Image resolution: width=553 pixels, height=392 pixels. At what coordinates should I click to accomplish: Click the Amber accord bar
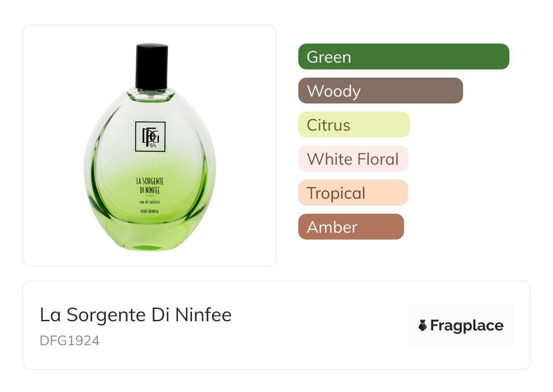coord(351,227)
